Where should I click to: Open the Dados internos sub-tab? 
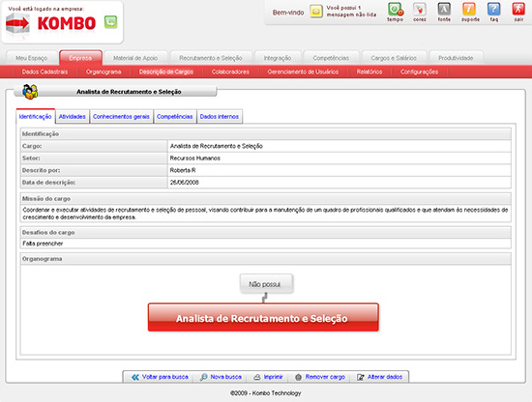220,117
